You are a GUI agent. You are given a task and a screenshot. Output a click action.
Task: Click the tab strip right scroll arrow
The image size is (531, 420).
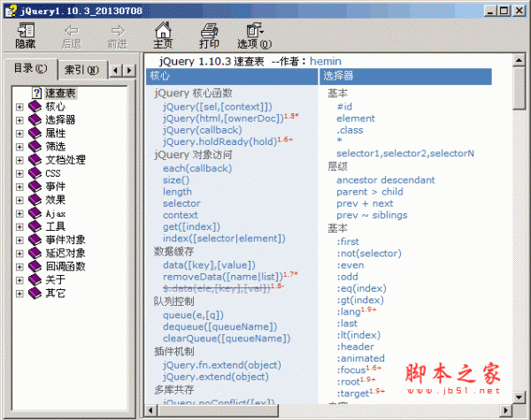pyautogui.click(x=129, y=71)
